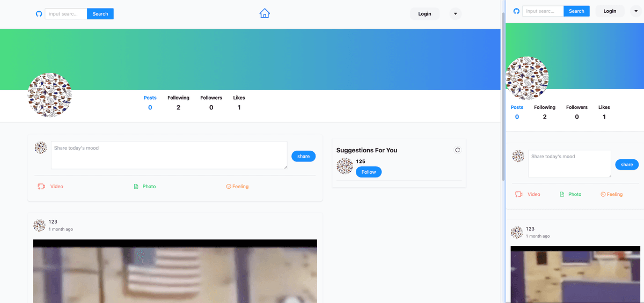Click the GitHub icon in right narrow pane
This screenshot has width=644, height=303.
(516, 11)
